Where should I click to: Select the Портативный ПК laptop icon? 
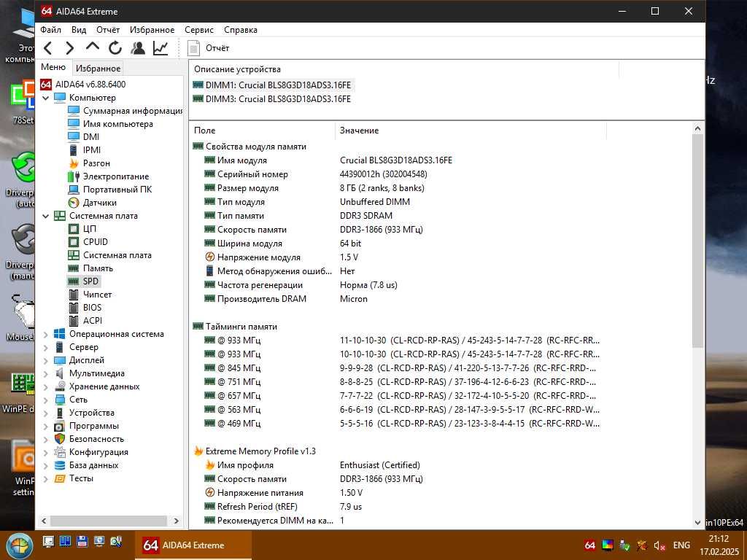coord(74,190)
